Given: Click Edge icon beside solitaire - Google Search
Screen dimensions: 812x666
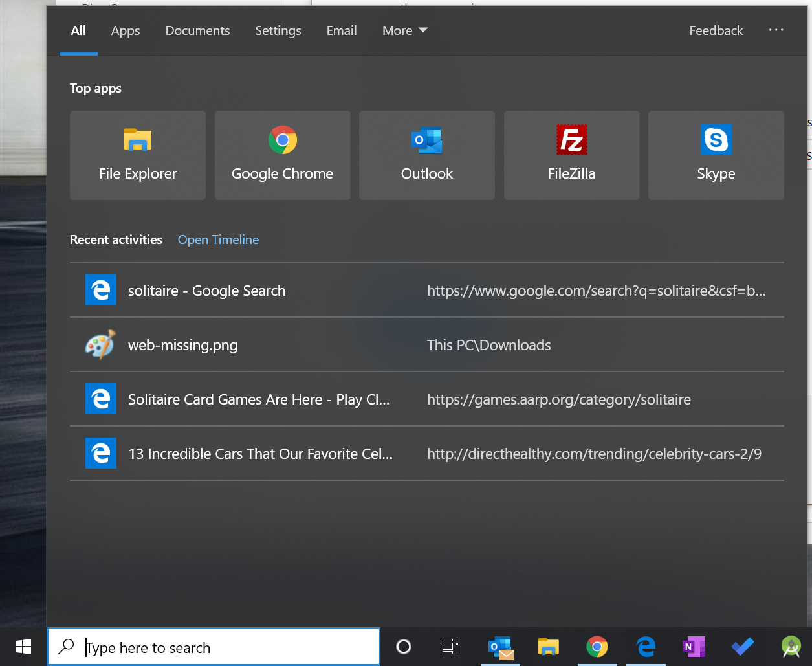Looking at the screenshot, I should click(101, 290).
